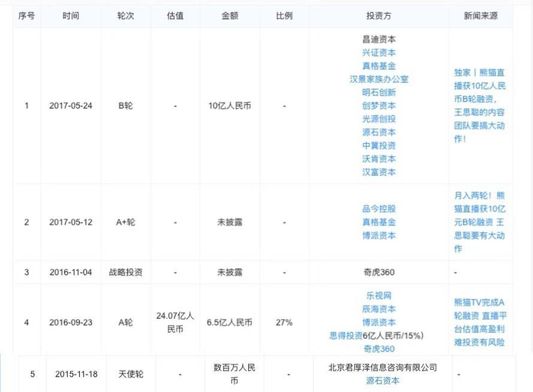Select the 6.5亿人民币 amount cell
533x392 pixels.
[230, 322]
